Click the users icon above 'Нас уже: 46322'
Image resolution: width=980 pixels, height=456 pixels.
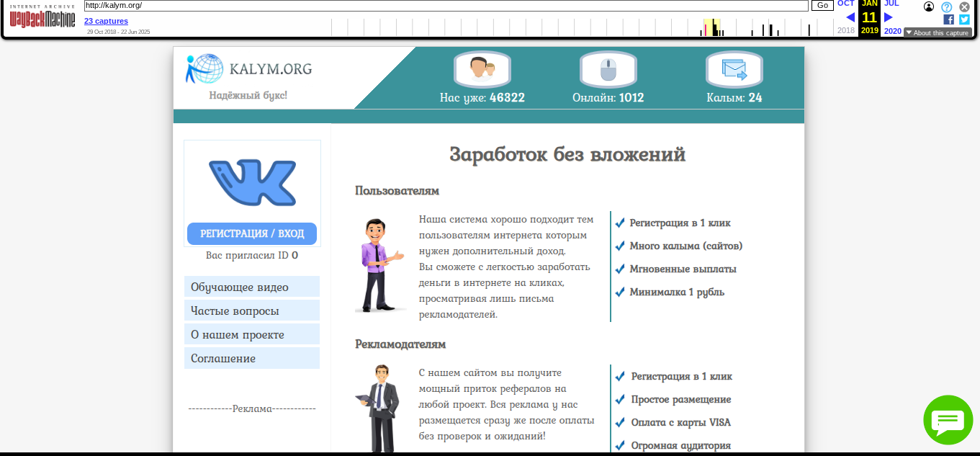point(481,68)
